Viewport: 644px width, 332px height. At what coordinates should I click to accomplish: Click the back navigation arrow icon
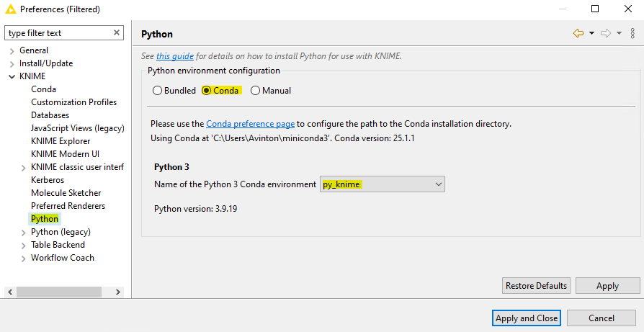coord(578,33)
